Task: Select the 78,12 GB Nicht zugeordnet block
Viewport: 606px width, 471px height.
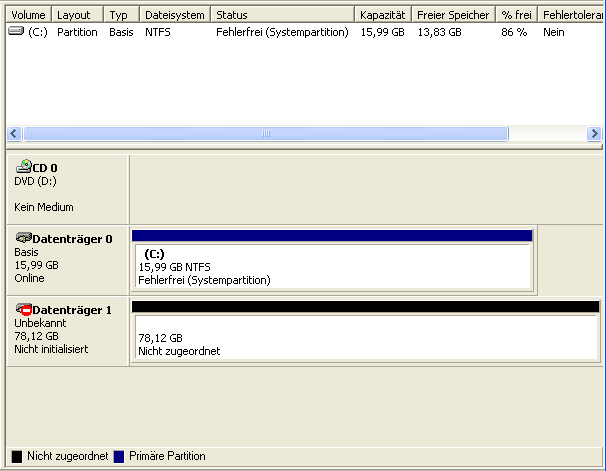Action: click(x=366, y=332)
